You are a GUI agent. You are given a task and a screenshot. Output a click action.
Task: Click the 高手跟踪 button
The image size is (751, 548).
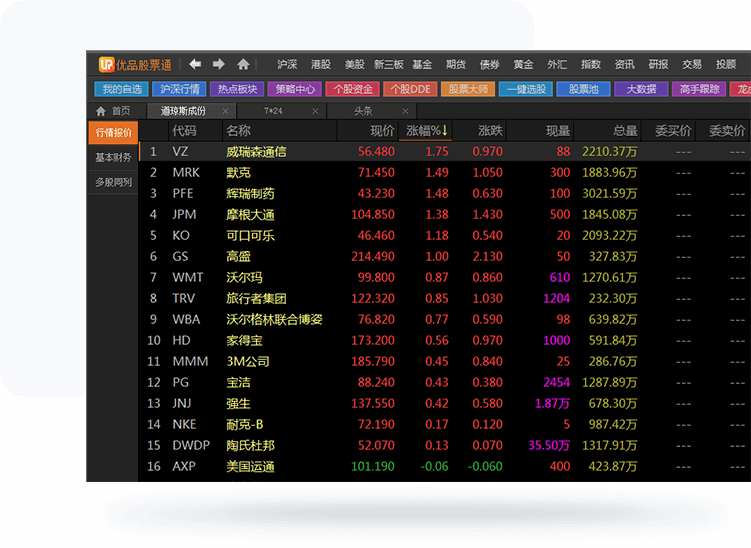[x=699, y=89]
